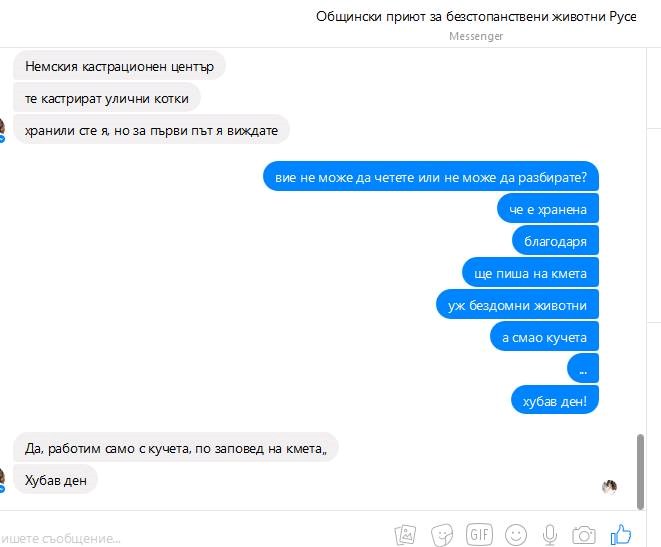Send a thumbs-up like
The width and height of the screenshot is (661, 547).
point(621,534)
